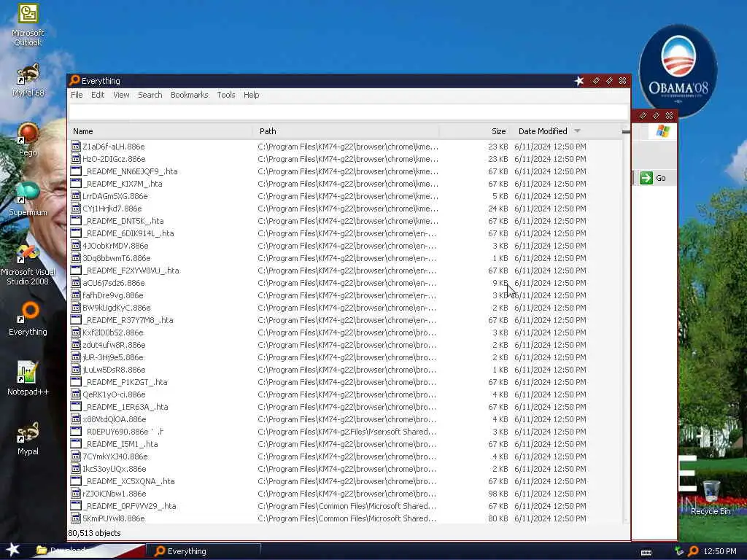The image size is (747, 560).
Task: Click file icon of LrrDAGmSXG.886e
Action: [x=76, y=195]
